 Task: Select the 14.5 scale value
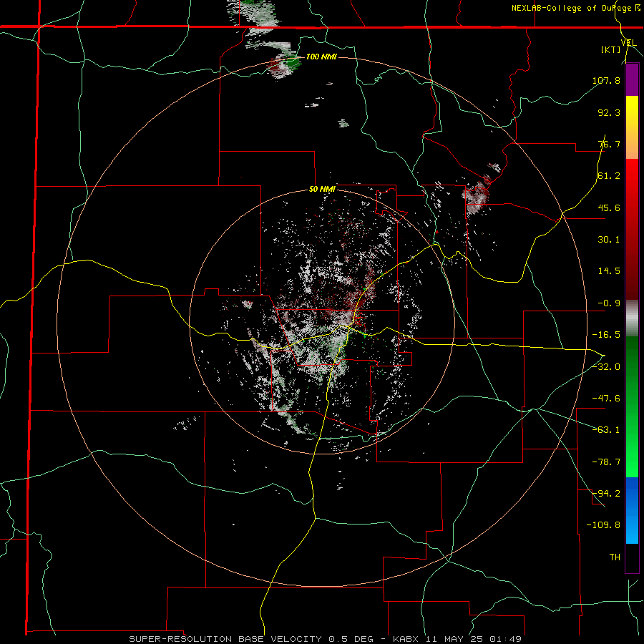(x=609, y=271)
